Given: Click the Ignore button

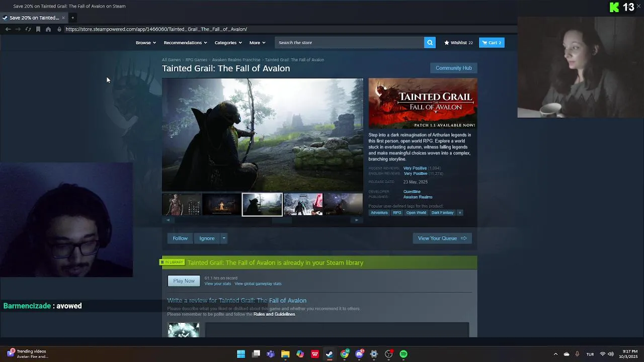Looking at the screenshot, I should (x=207, y=238).
